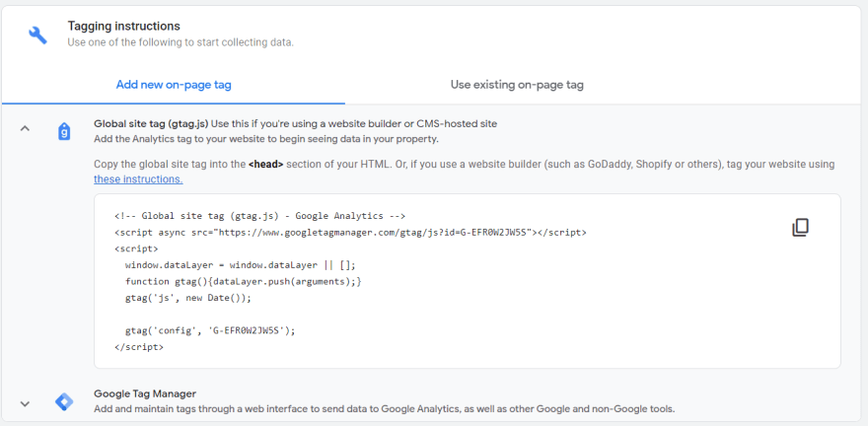Click the bold <head> text
The width and height of the screenshot is (868, 426).
(x=265, y=165)
